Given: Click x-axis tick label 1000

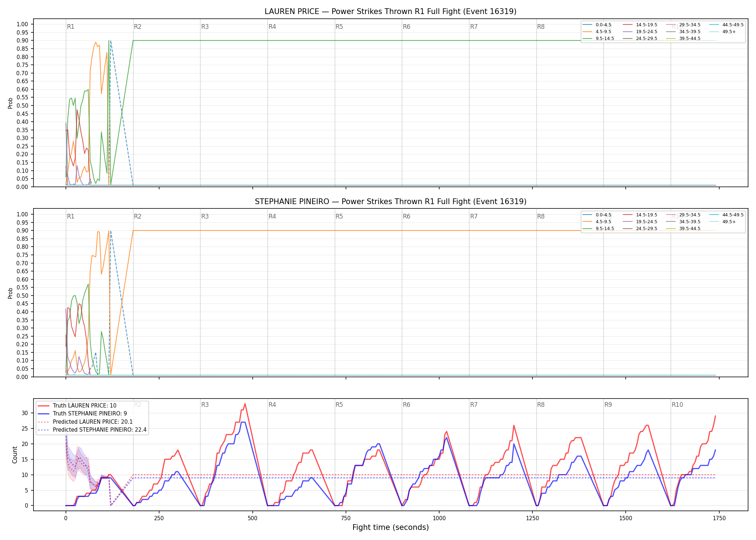Looking at the screenshot, I should pos(439,518).
